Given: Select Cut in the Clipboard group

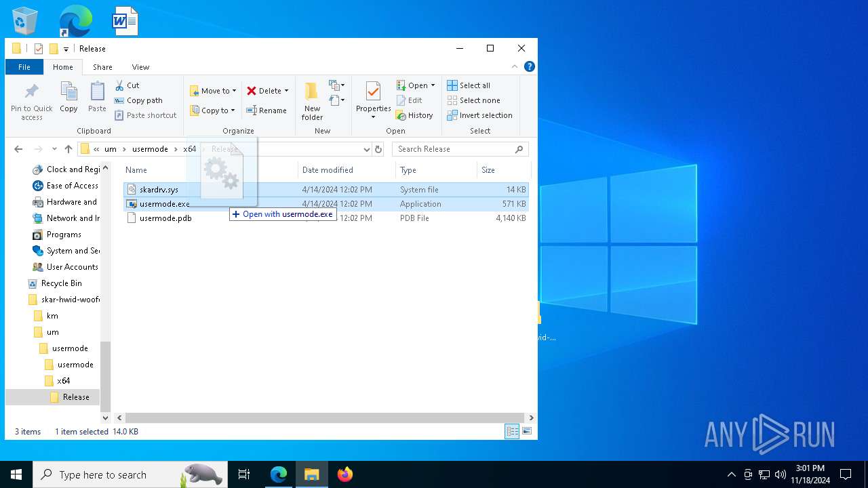Looking at the screenshot, I should [127, 85].
